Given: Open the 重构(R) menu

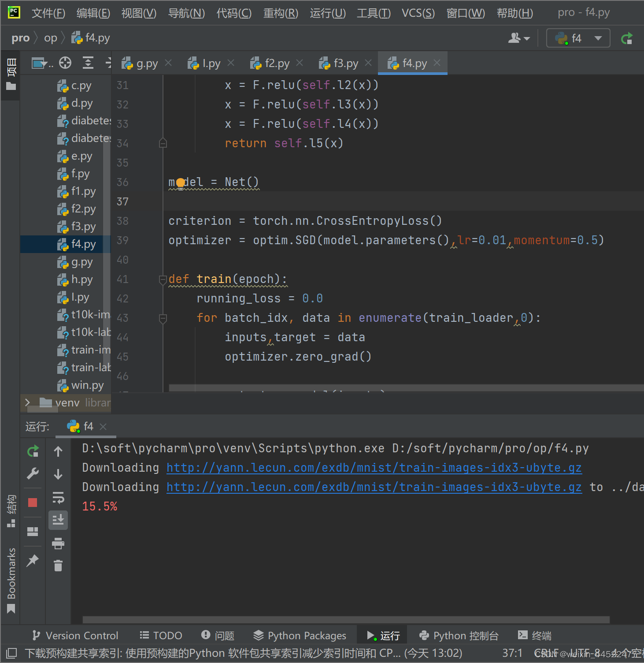Looking at the screenshot, I should point(281,13).
